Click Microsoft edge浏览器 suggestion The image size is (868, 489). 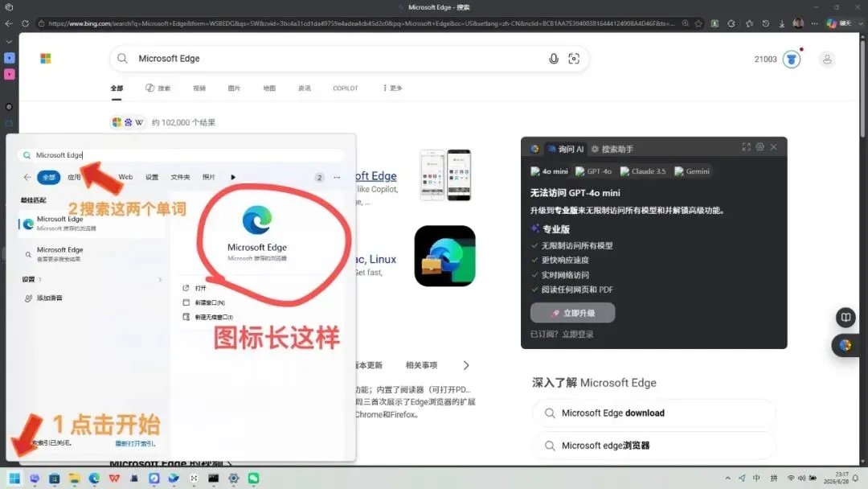pos(653,446)
